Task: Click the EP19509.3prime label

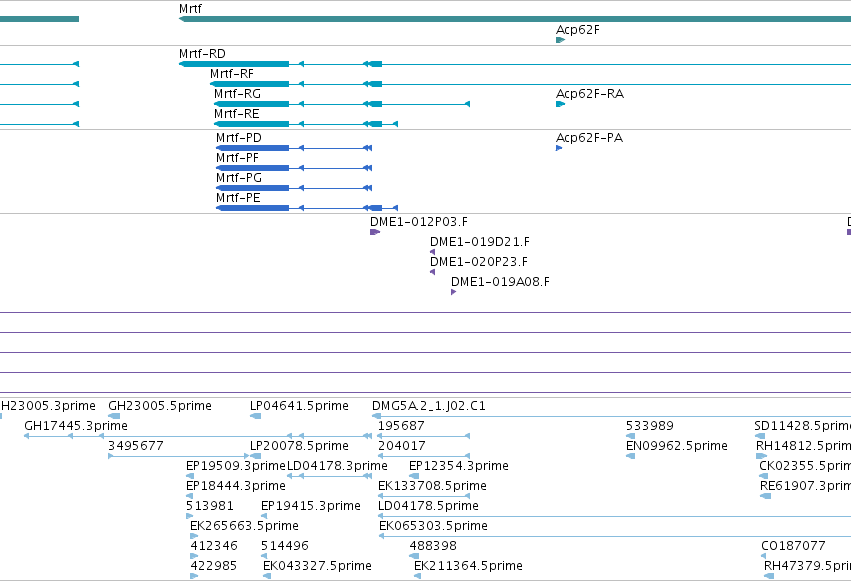Action: coord(236,466)
